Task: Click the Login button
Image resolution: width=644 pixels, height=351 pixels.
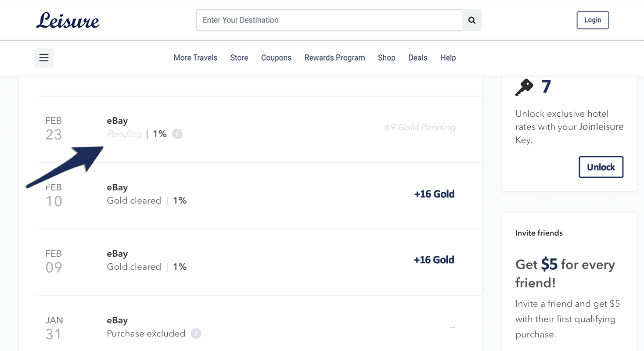Action: click(x=593, y=20)
